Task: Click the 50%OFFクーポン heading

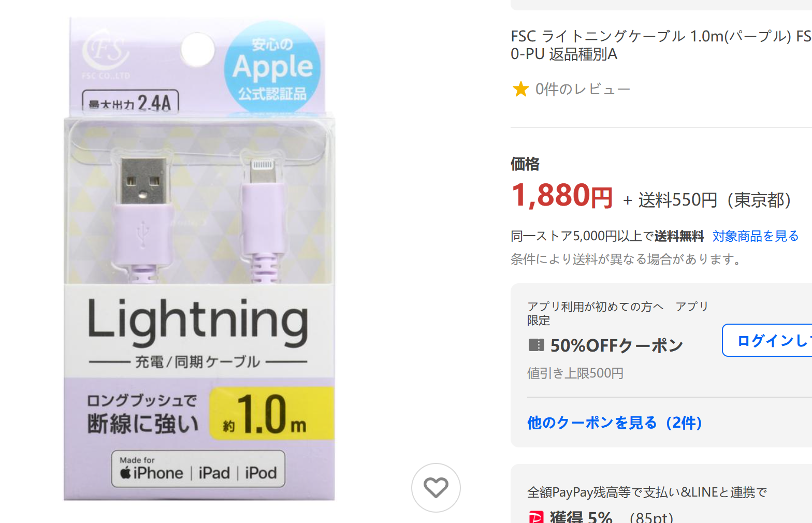Action: (617, 345)
